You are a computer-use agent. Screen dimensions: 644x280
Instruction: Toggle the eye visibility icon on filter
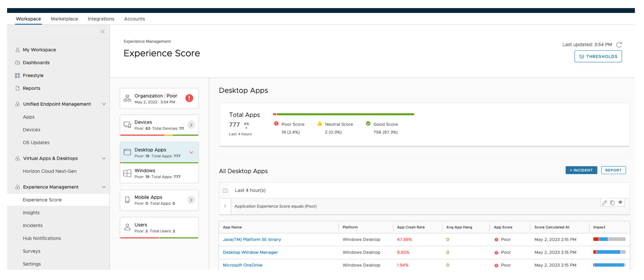tap(620, 203)
